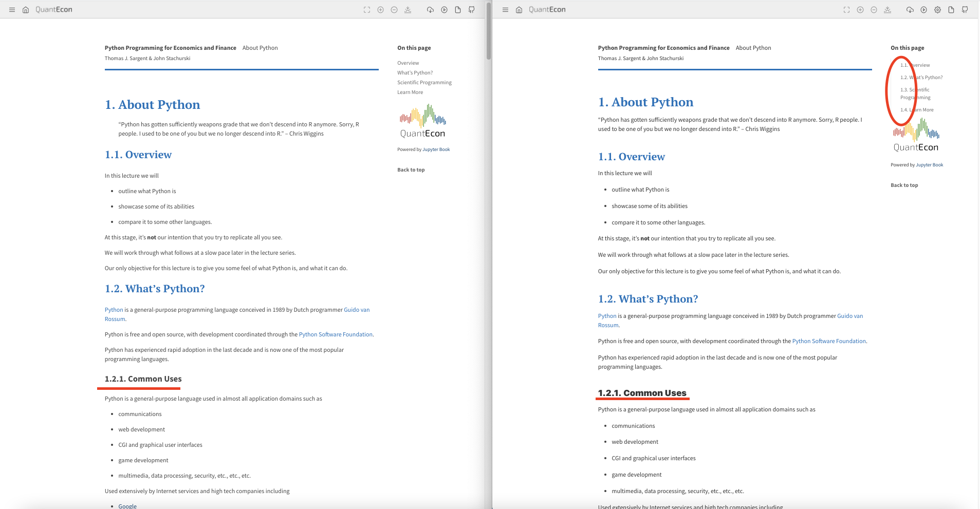The height and width of the screenshot is (509, 980).
Task: Open settings gear icon in right page toolbar
Action: tap(938, 10)
